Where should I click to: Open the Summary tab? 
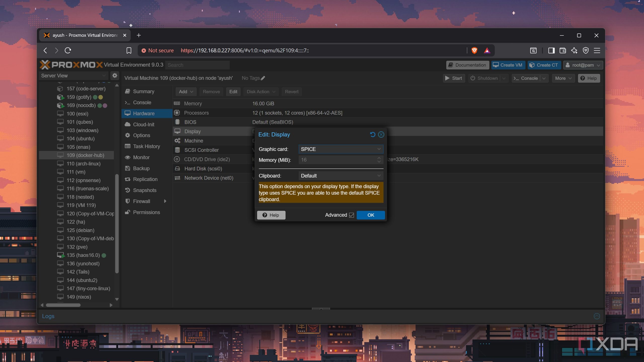147,92
